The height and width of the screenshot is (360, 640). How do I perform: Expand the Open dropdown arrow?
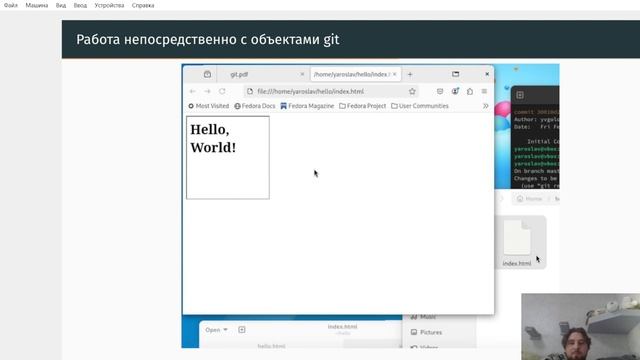tap(225, 330)
